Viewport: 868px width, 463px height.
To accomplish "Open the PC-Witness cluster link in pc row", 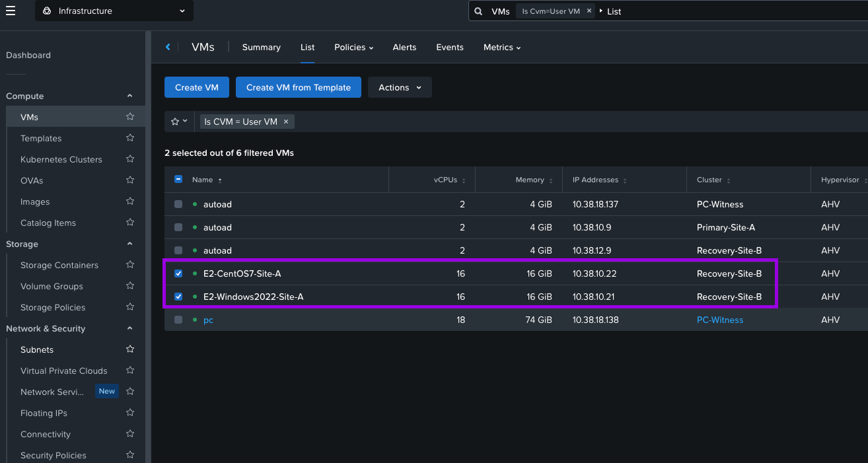I will 720,320.
